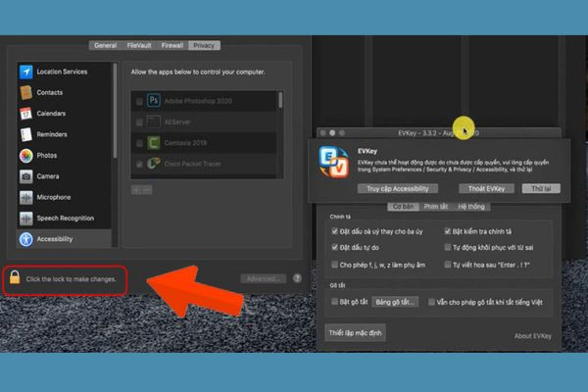Click the EVKey logo in the alert
588x392 pixels.
point(334,163)
